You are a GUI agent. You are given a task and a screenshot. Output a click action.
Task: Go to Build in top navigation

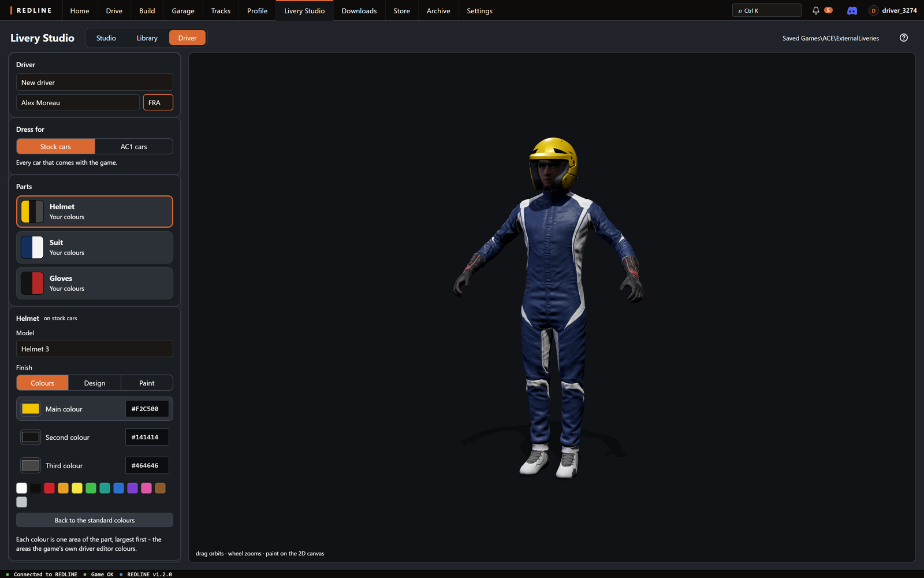tap(147, 10)
